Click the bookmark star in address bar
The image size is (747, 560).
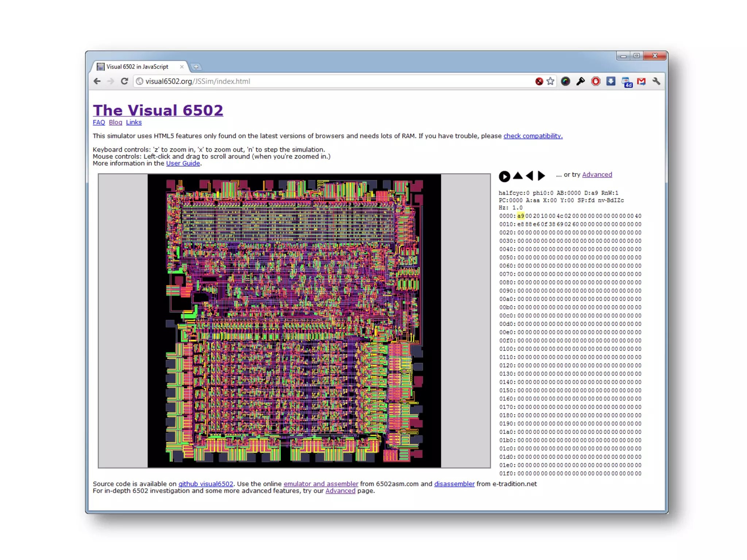coord(550,81)
